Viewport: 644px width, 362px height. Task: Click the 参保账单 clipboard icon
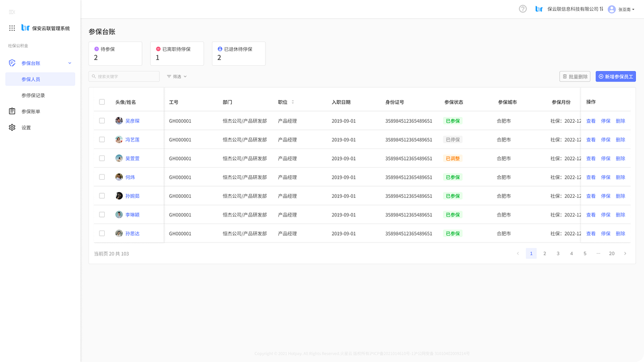12,111
